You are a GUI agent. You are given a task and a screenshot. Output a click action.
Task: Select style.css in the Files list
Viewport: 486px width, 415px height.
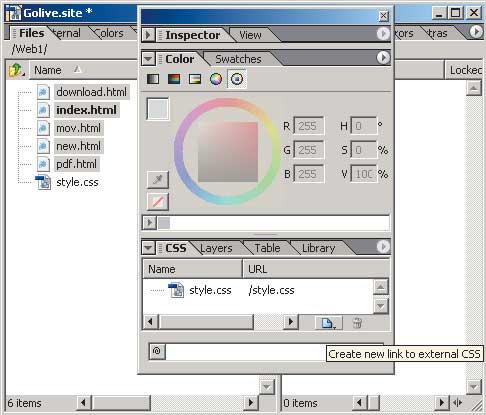[77, 182]
